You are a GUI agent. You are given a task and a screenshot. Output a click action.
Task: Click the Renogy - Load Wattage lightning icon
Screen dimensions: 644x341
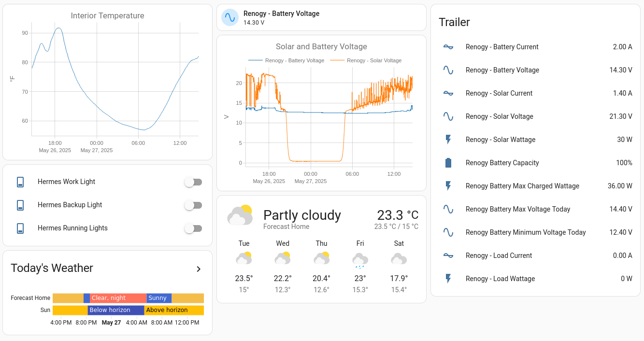(x=448, y=279)
